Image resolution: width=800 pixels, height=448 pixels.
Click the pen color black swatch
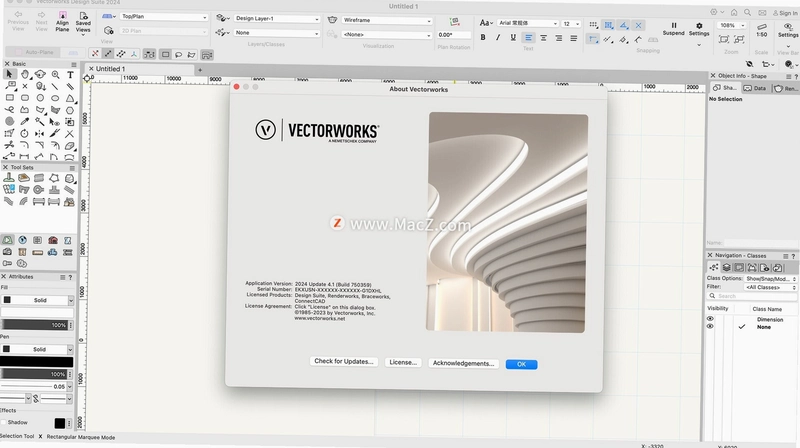tap(36, 362)
